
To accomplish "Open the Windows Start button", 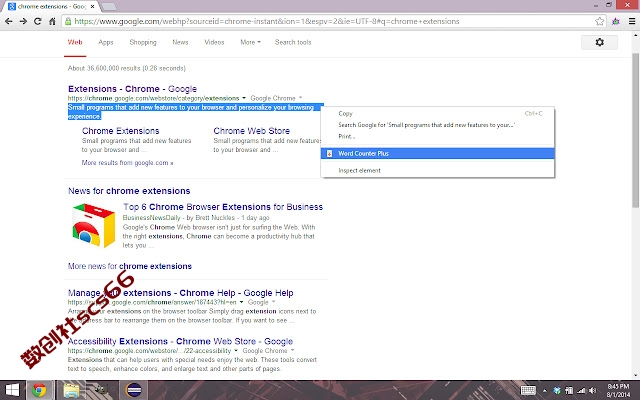I will pyautogui.click(x=12, y=390).
